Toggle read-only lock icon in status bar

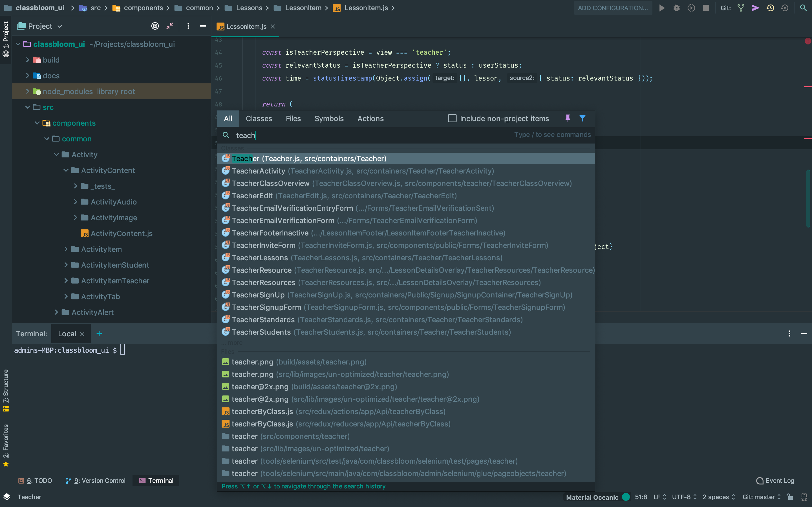pos(790,497)
